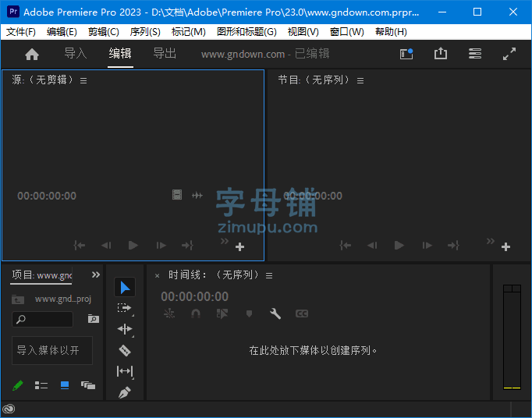
Task: Open Program monitor button editor plus
Action: click(x=506, y=246)
